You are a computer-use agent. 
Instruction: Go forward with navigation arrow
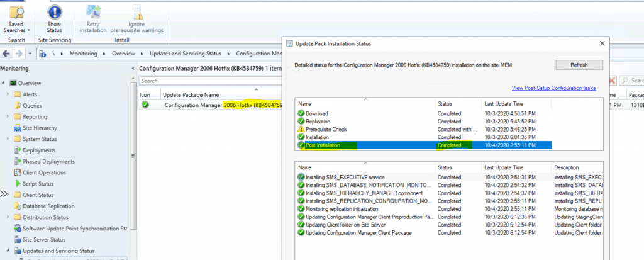[x=18, y=54]
